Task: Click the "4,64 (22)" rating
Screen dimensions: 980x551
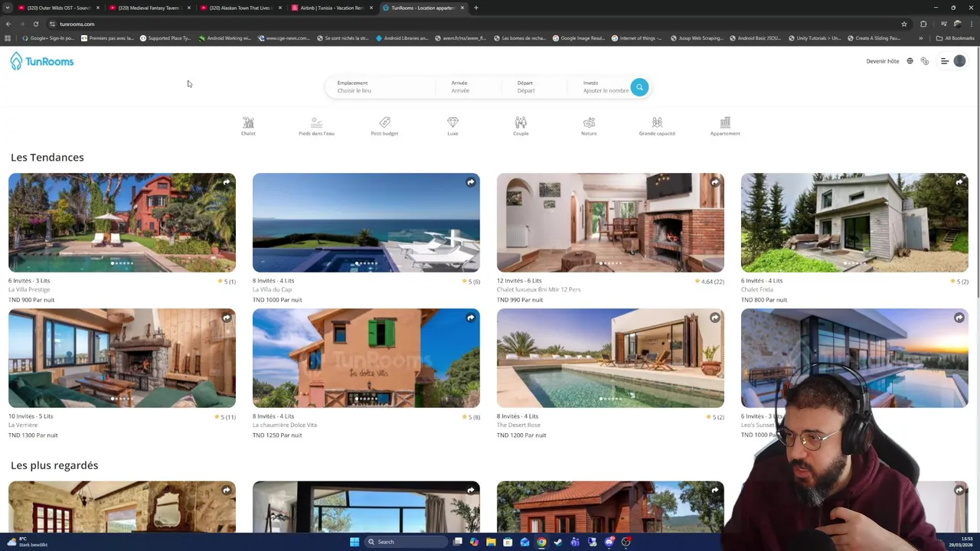Action: (x=710, y=282)
